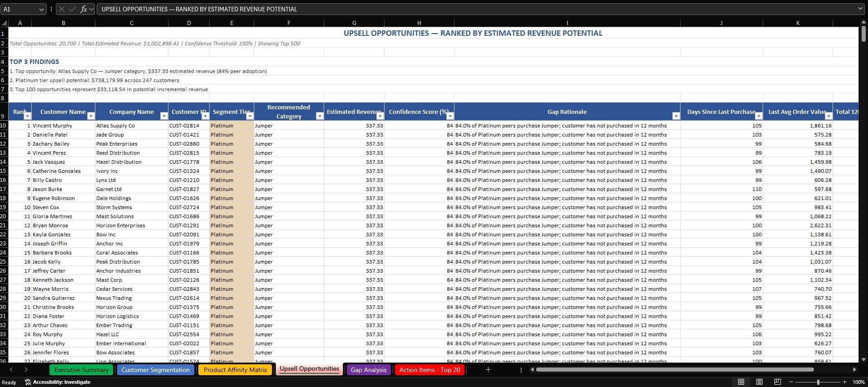Viewport: 868px width, 387px height.
Task: Open Recommended Category filter dropdown
Action: [x=320, y=116]
